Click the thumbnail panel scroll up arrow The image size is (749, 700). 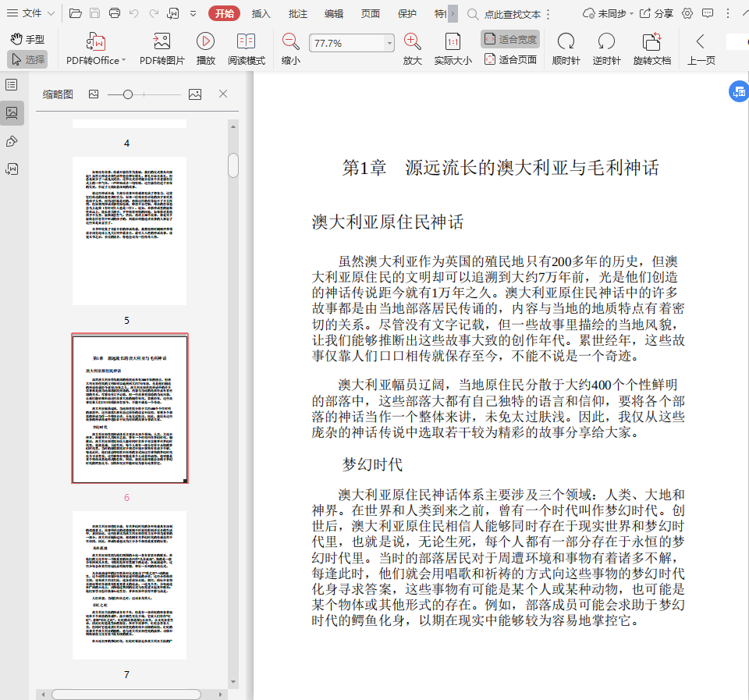(233, 126)
